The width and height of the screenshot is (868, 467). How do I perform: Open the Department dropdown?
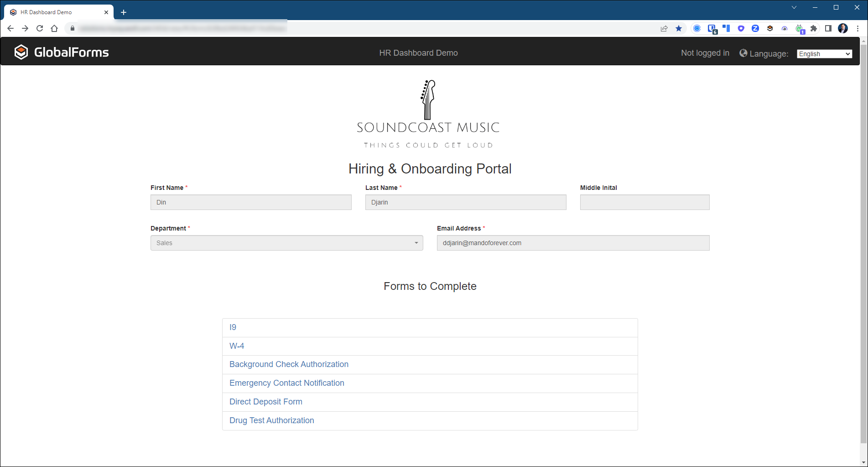[x=286, y=243]
